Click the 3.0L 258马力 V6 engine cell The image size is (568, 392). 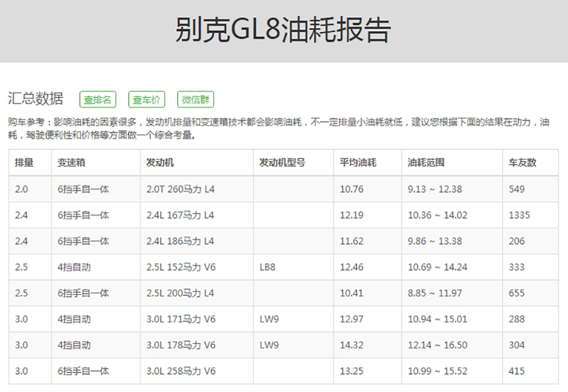click(181, 371)
